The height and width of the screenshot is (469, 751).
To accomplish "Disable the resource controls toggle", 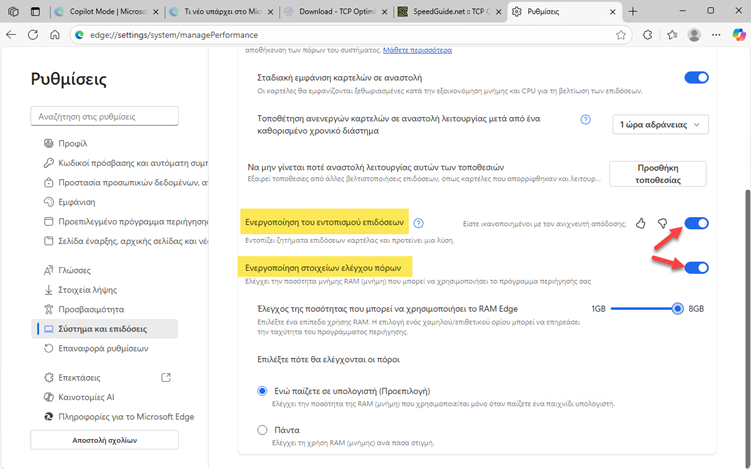I will click(x=696, y=267).
